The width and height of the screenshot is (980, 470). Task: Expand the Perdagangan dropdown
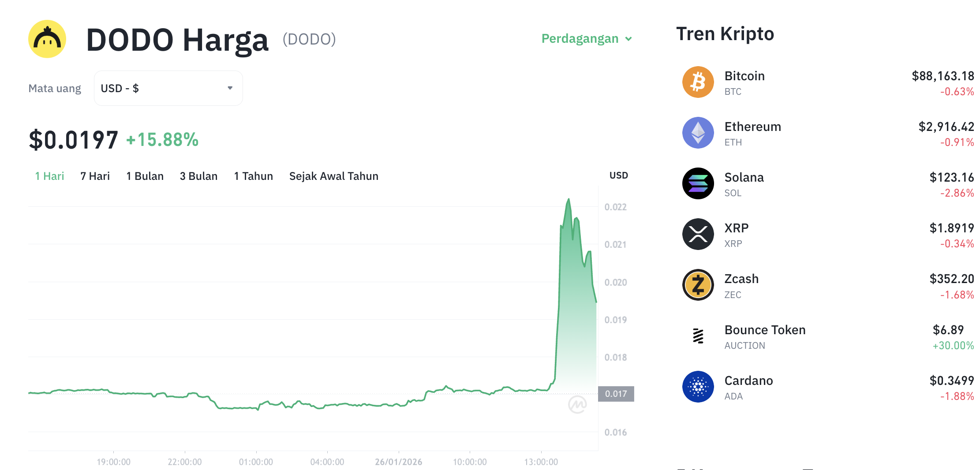pyautogui.click(x=587, y=38)
